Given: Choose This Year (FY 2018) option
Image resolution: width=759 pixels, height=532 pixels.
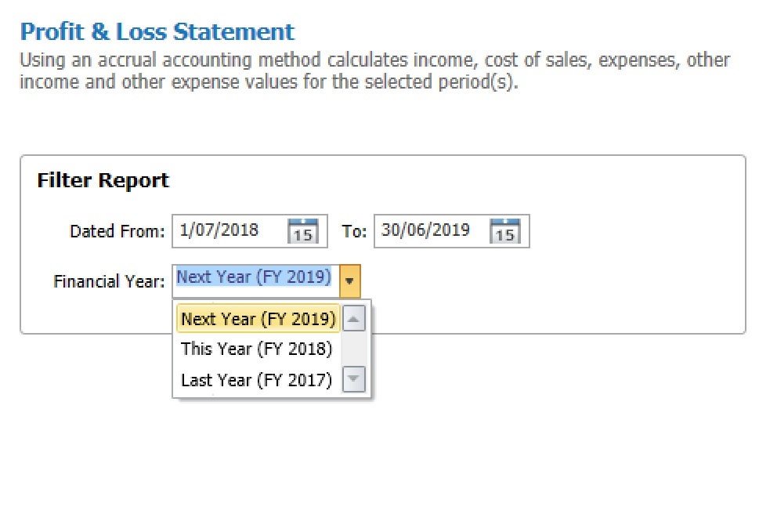Looking at the screenshot, I should coord(257,349).
